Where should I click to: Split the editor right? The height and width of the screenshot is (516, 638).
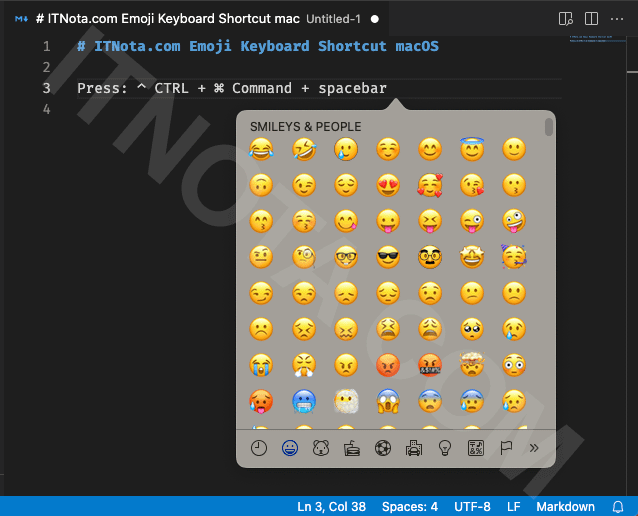pyautogui.click(x=592, y=19)
